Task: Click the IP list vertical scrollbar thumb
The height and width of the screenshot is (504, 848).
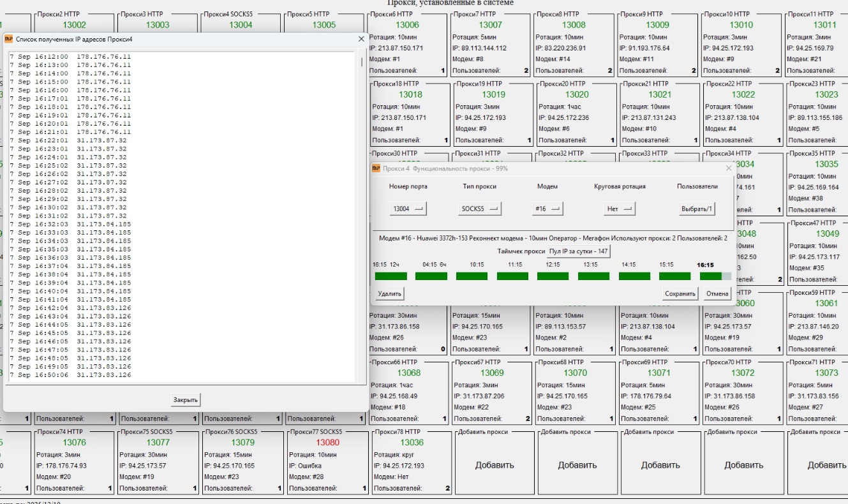Action: pos(362,62)
